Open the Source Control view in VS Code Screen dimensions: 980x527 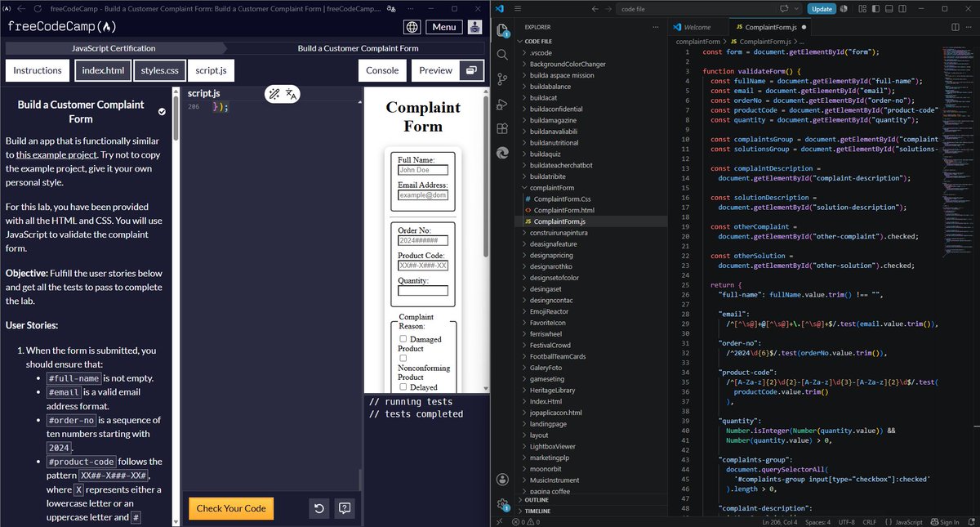[504, 79]
